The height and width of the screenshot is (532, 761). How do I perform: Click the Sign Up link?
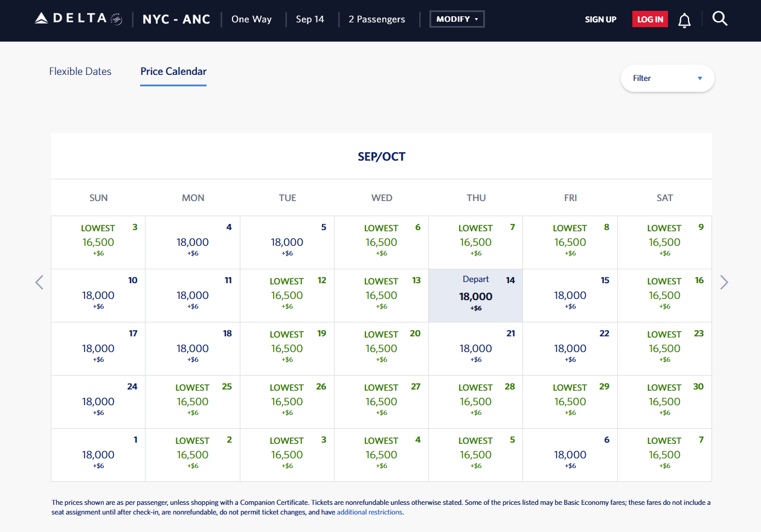[x=600, y=19]
